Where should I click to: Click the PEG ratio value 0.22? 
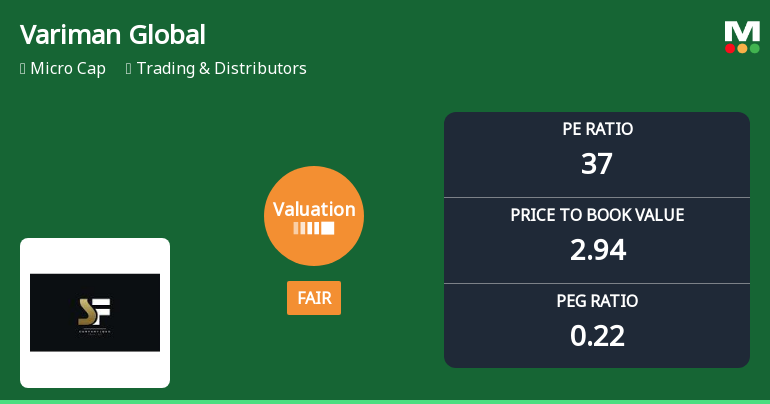597,335
